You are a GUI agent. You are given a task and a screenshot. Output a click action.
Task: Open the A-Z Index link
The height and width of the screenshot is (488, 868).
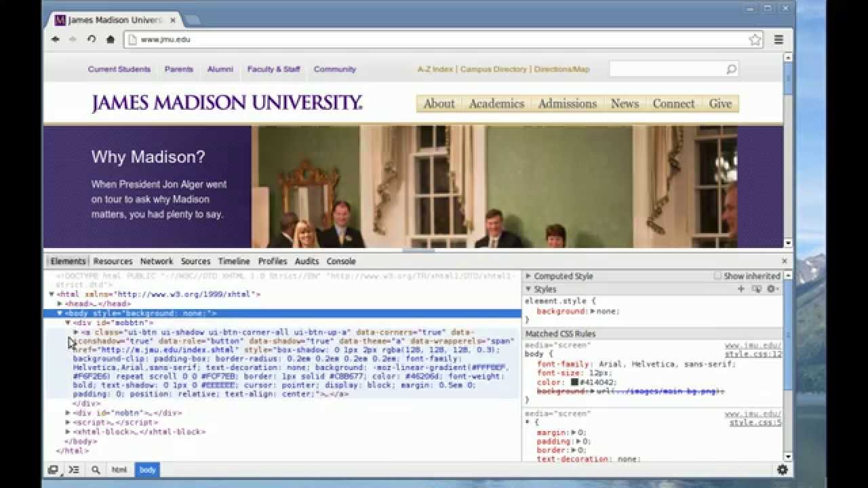pyautogui.click(x=435, y=69)
